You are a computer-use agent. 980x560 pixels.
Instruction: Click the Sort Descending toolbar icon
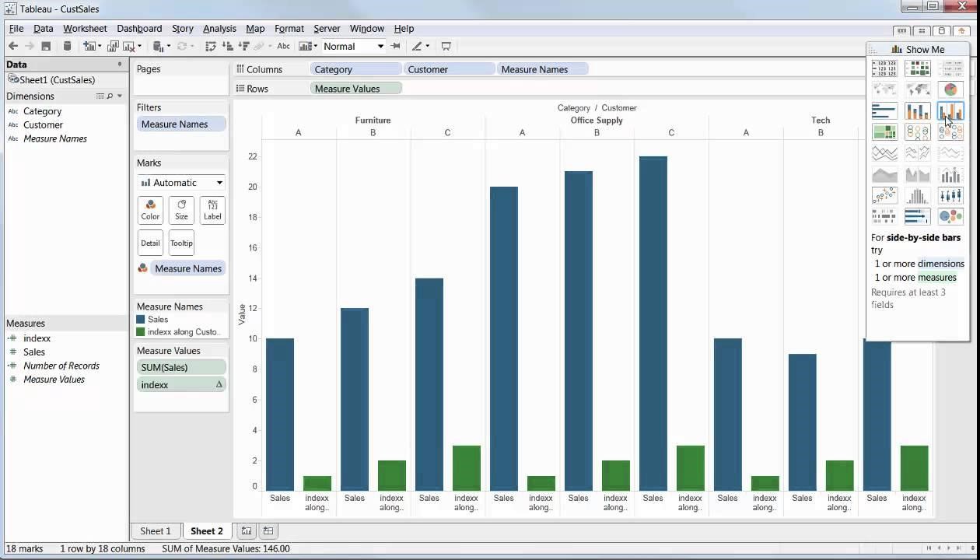pyautogui.click(x=243, y=46)
